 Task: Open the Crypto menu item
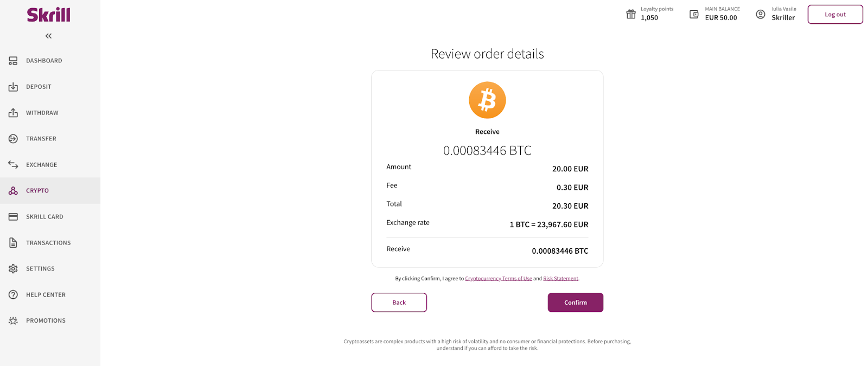[37, 191]
